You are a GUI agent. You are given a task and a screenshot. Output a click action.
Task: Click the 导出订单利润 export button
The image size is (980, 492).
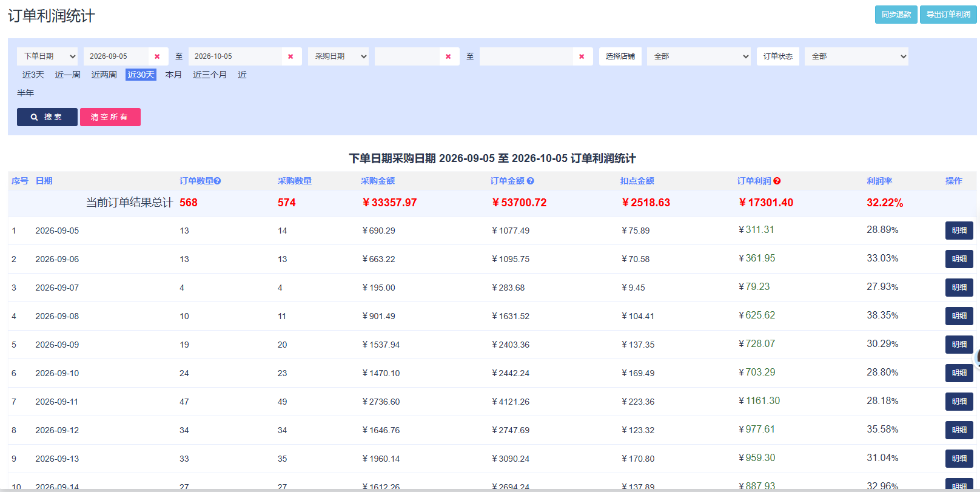[x=948, y=15]
